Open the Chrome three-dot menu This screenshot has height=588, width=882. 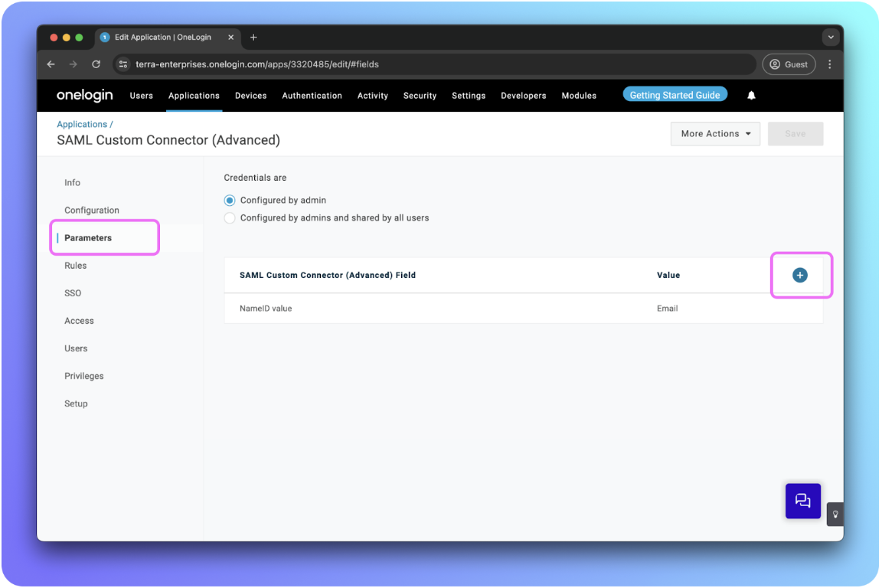pos(830,64)
